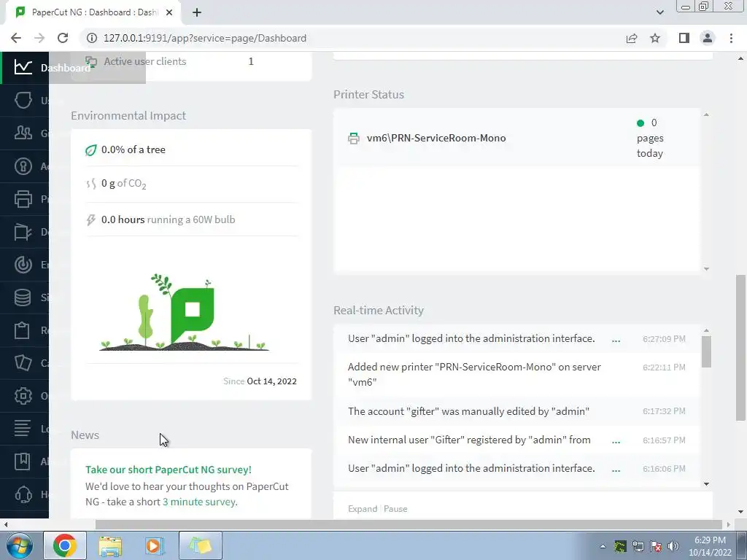747x560 pixels.
Task: Open the Enable Printing radar icon in sidebar
Action: pos(23,264)
